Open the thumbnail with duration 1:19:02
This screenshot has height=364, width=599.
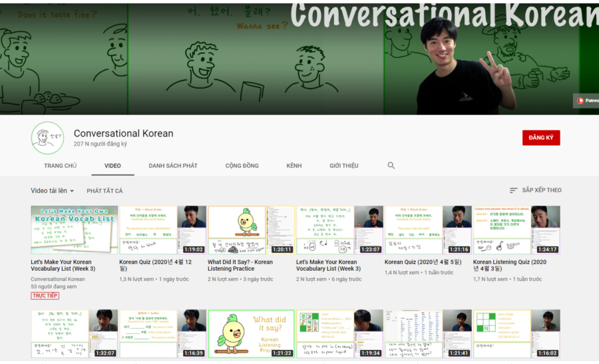[163, 230]
